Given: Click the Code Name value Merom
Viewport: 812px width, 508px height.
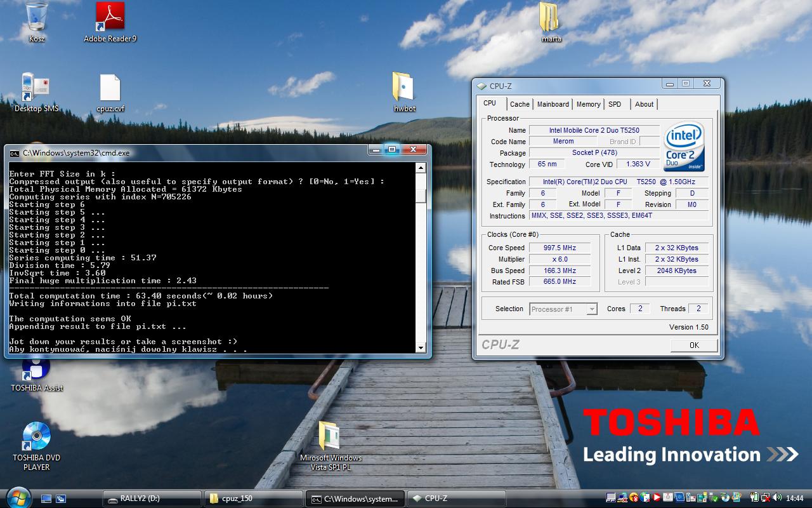Looking at the screenshot, I should click(563, 142).
